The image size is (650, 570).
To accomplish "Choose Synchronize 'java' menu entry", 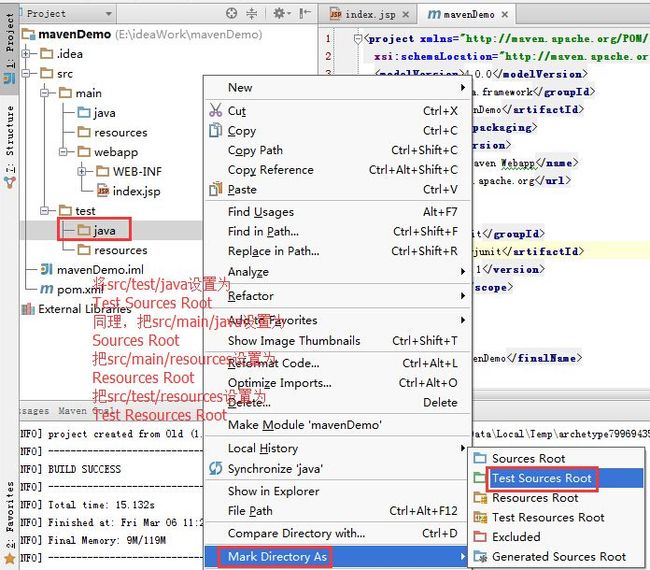I will pos(338,469).
